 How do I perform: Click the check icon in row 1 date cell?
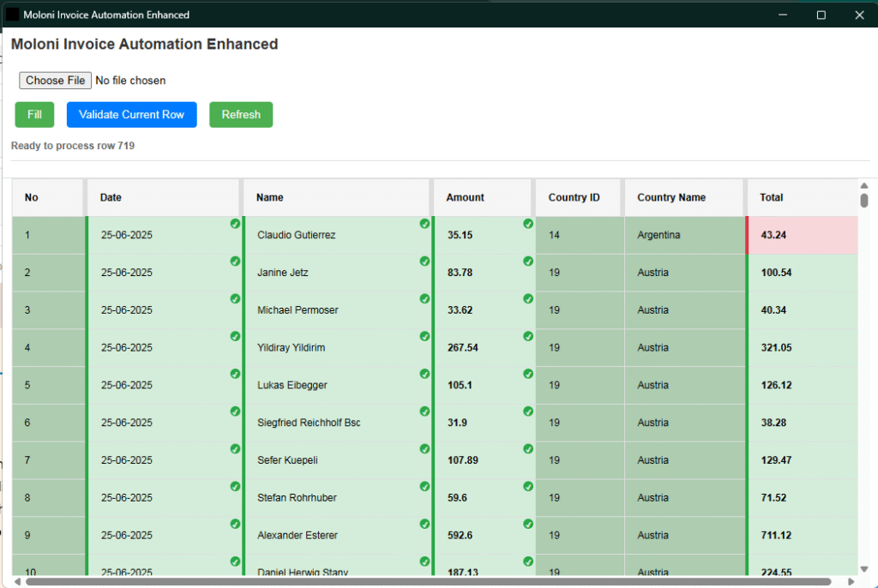click(235, 224)
